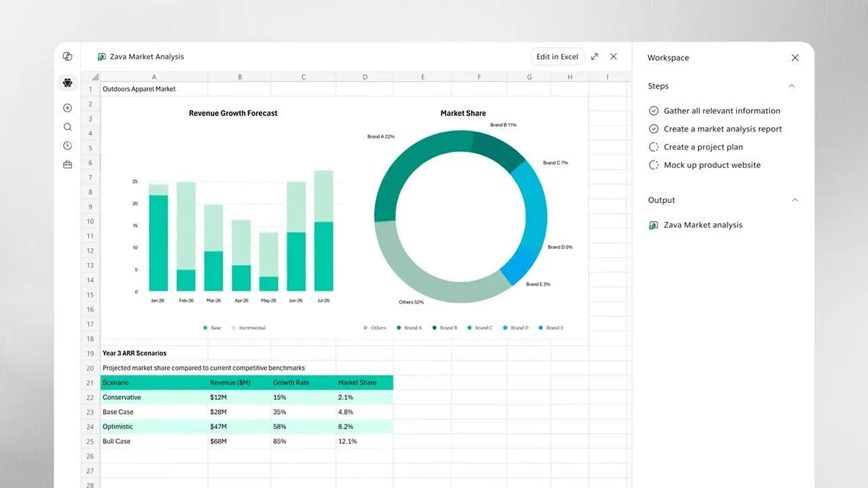
Task: Click the Excel file icon beside the title
Action: pyautogui.click(x=102, y=57)
